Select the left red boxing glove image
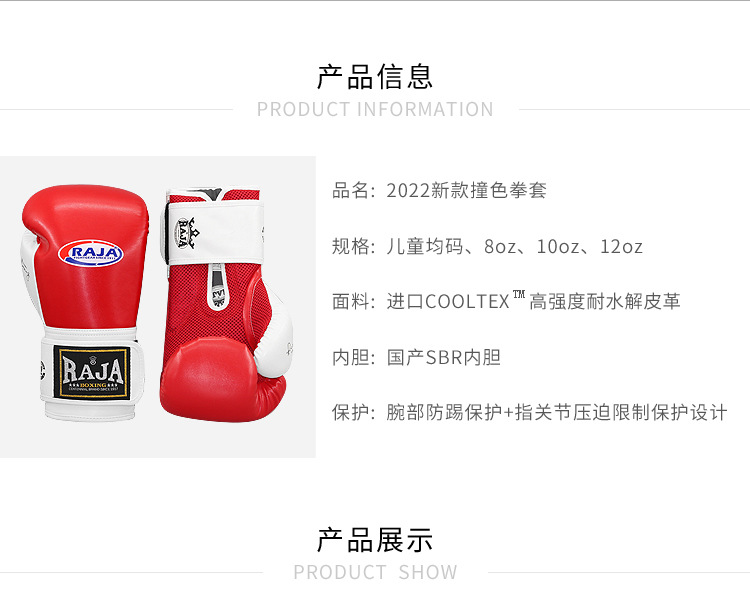The width and height of the screenshot is (750, 616). pyautogui.click(x=85, y=303)
